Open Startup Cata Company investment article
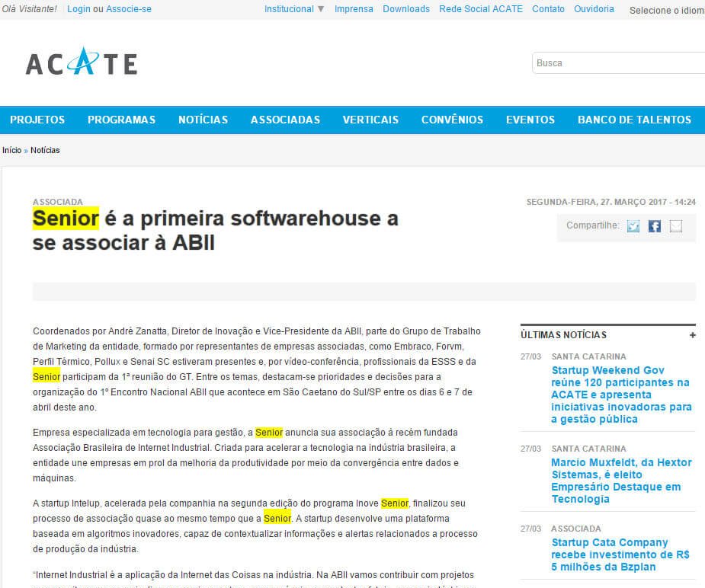 click(x=620, y=554)
